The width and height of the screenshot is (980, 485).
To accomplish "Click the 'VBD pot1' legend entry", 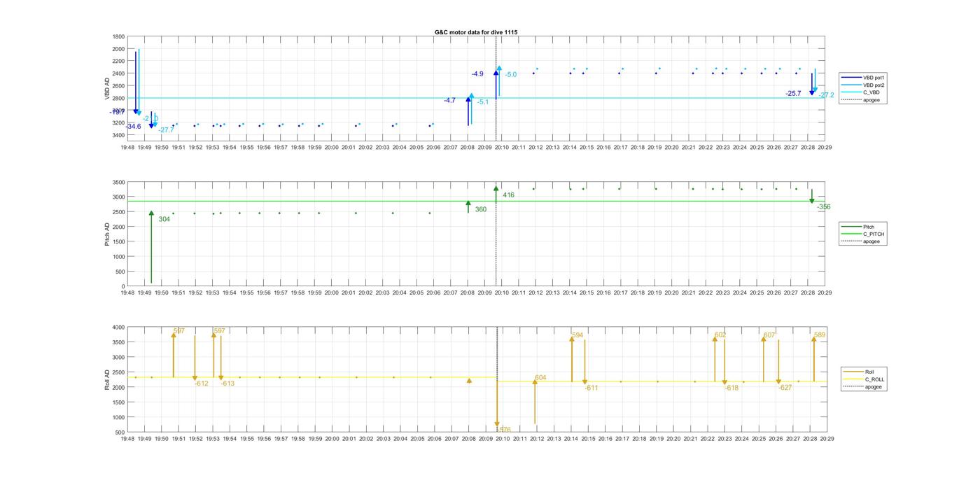I will pos(874,77).
